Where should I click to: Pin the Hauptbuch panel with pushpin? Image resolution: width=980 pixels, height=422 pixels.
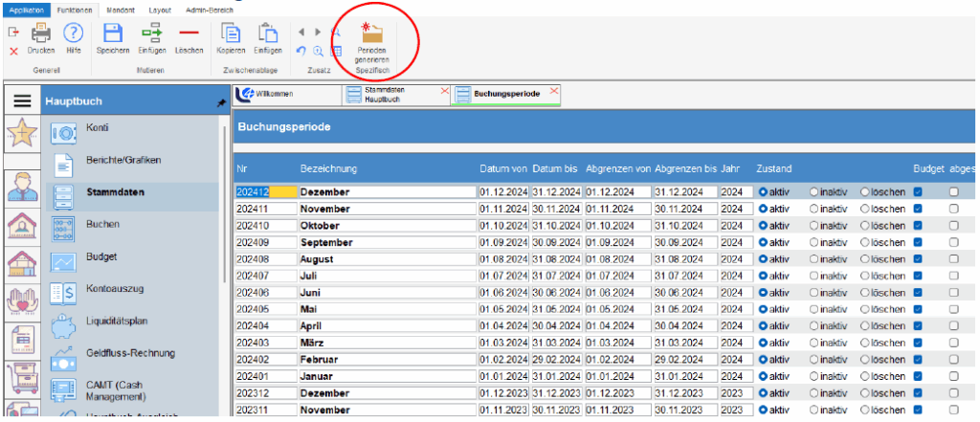point(222,100)
